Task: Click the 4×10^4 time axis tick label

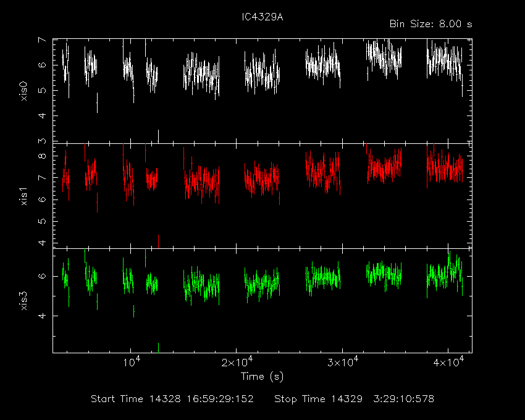Action: 448,362
